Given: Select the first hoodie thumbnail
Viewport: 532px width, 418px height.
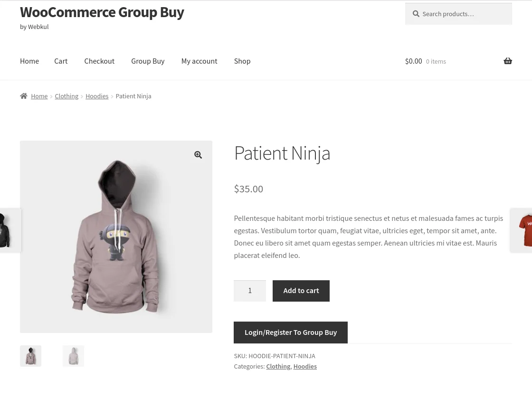Looking at the screenshot, I should pyautogui.click(x=30, y=356).
